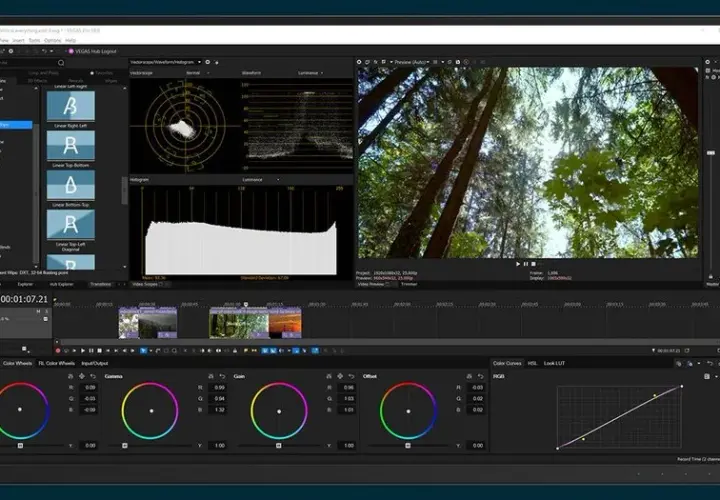Open the edit tool dropdown arrow
The height and width of the screenshot is (500, 720).
coord(151,351)
